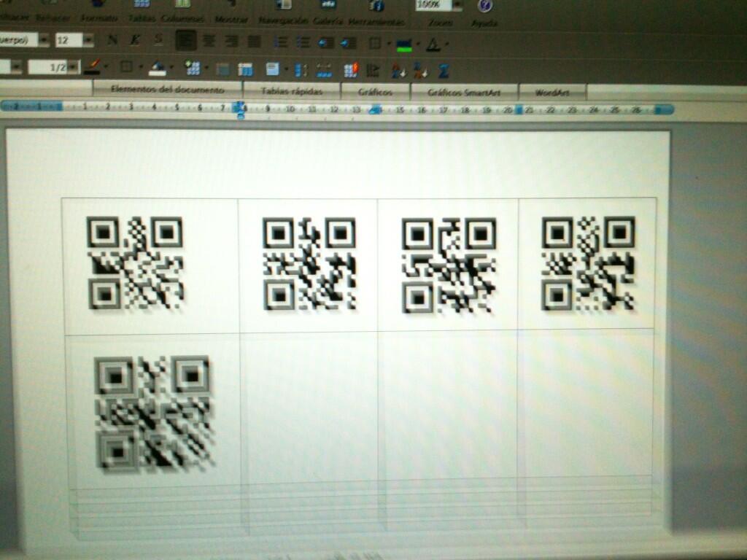Open the font name dropdown
Viewport: 747px width, 560px height.
43,39
